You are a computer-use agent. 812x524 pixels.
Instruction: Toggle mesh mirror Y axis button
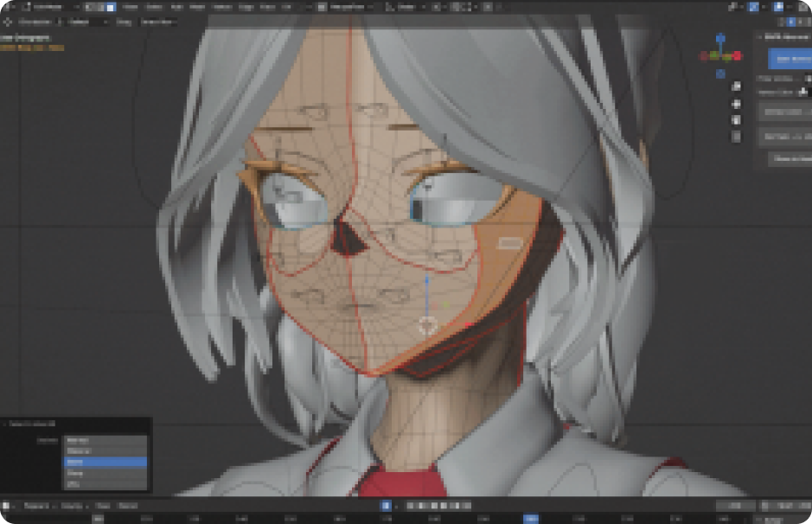click(800, 22)
